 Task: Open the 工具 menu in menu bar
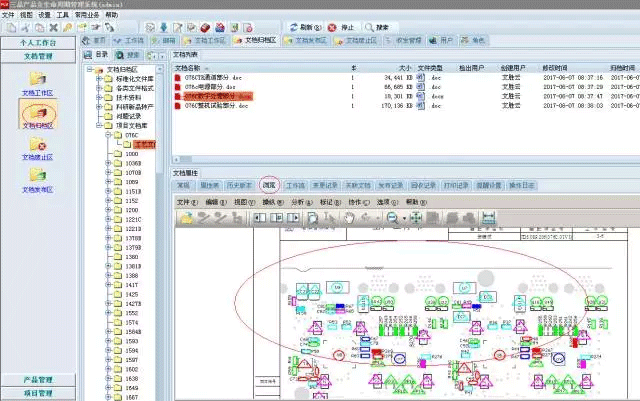62,16
